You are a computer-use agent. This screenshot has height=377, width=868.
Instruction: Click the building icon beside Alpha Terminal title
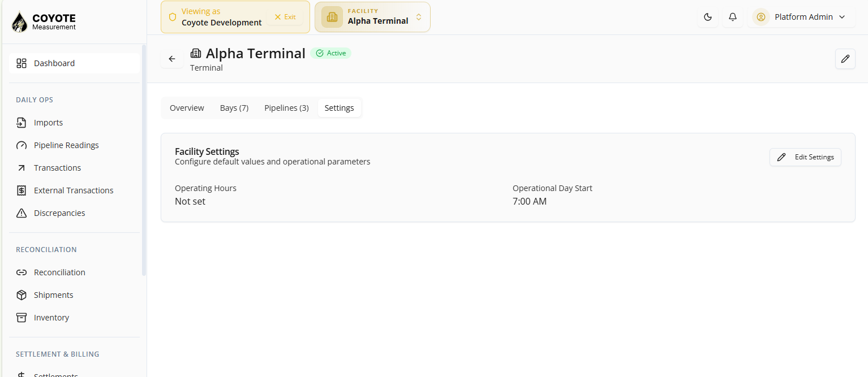click(x=196, y=53)
